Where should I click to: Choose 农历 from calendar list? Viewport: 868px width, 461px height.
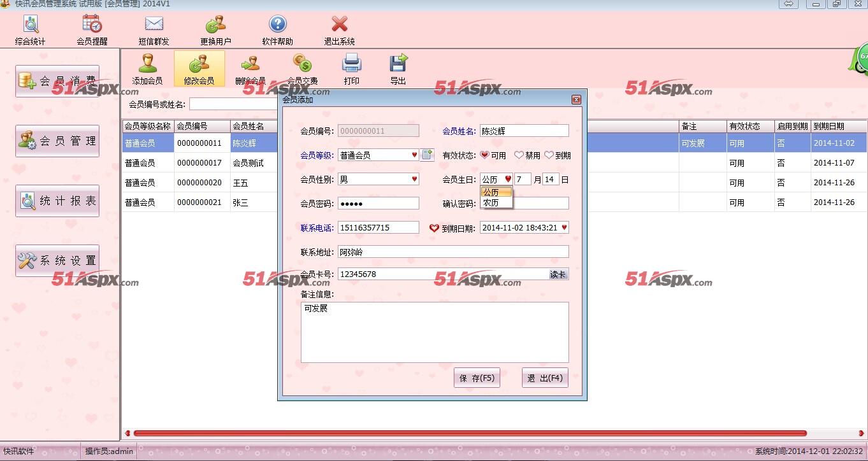pyautogui.click(x=496, y=202)
